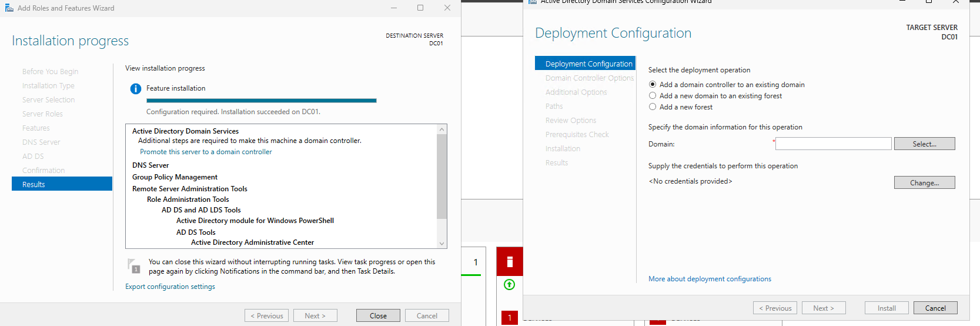980x326 pixels.
Task: Open Installation Type step
Action: (48, 86)
